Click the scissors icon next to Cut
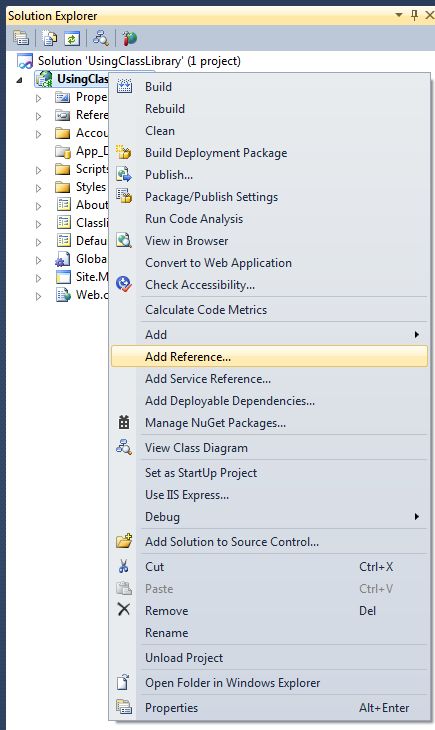 pos(124,567)
